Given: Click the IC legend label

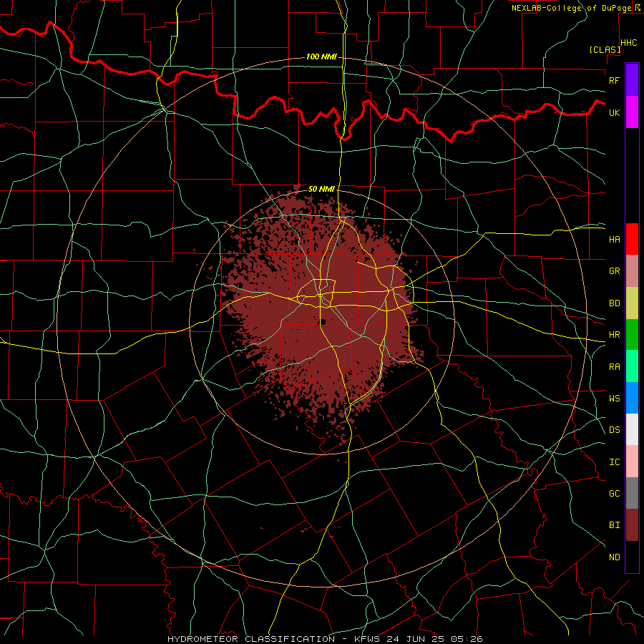Looking at the screenshot, I should pos(614,462).
